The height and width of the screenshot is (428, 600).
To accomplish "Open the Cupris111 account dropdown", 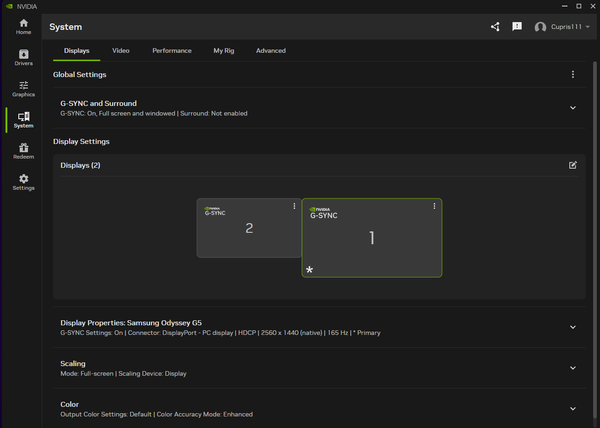I will 562,27.
